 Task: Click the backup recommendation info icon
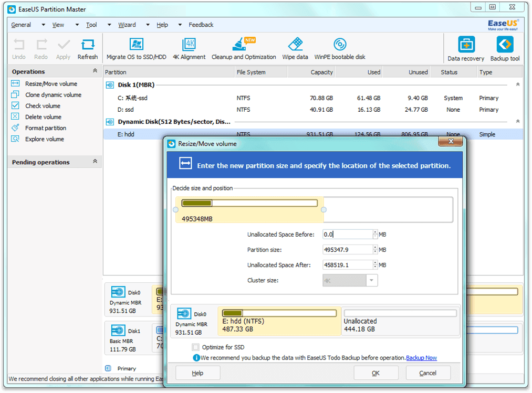pos(196,358)
